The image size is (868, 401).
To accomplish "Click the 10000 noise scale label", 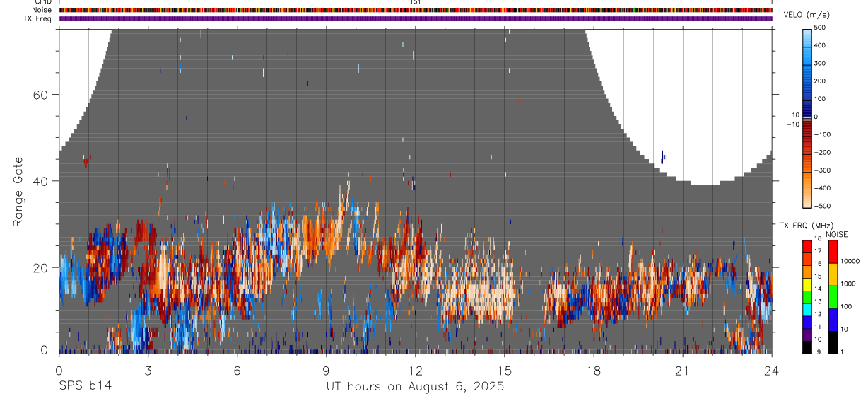I will click(851, 261).
